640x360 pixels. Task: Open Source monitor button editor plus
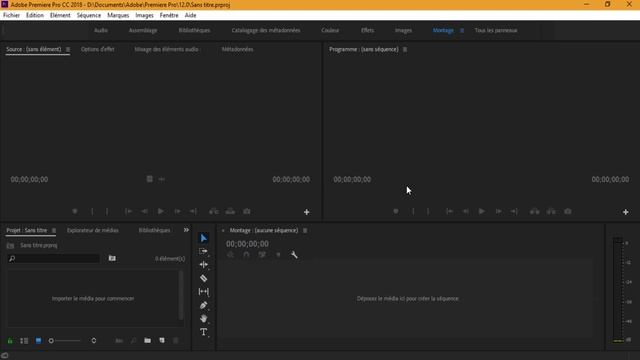click(x=307, y=212)
